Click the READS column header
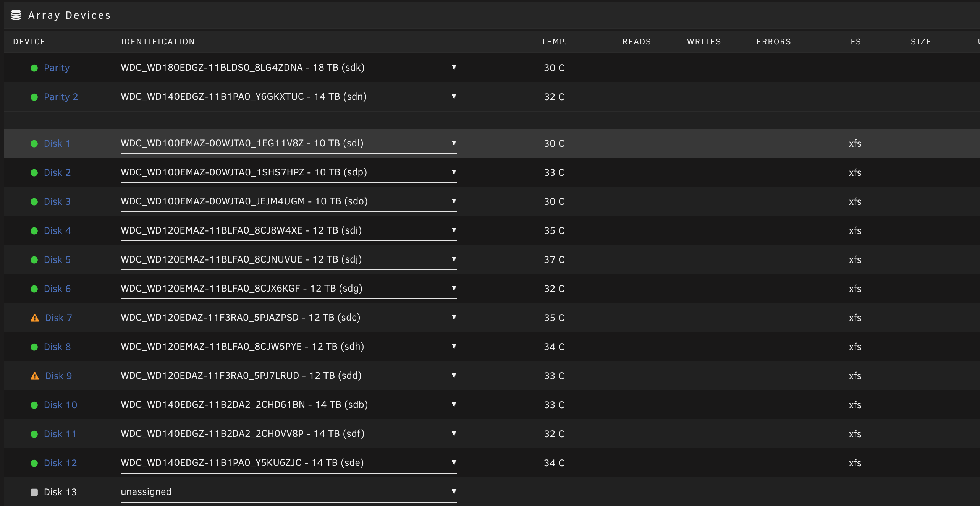Screen dimensions: 980x506 637,42
